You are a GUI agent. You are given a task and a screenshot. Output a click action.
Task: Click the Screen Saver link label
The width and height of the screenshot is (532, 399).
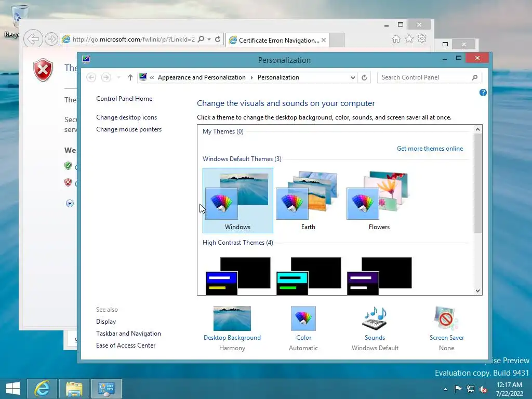click(x=446, y=338)
